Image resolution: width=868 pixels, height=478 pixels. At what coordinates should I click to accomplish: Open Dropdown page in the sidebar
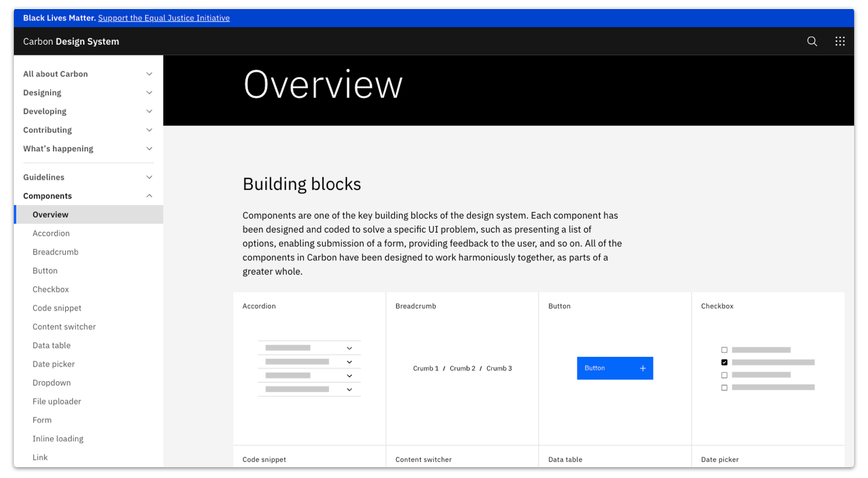pos(89,383)
